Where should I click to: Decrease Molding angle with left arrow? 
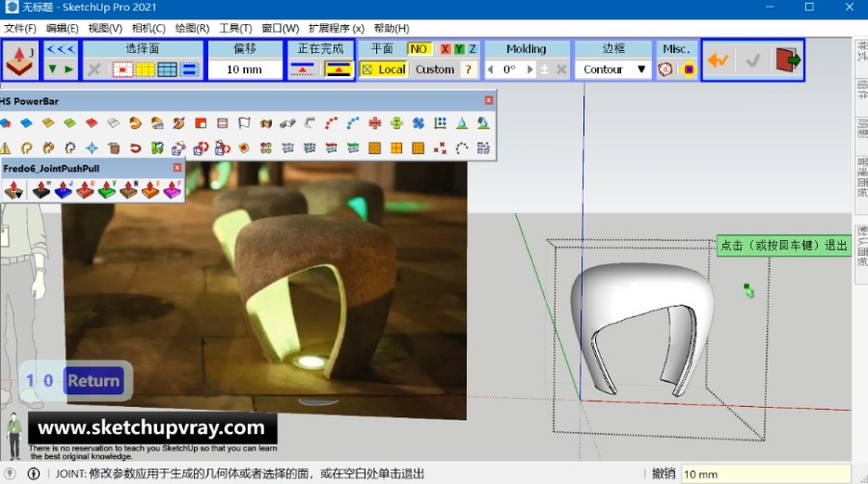(x=491, y=69)
